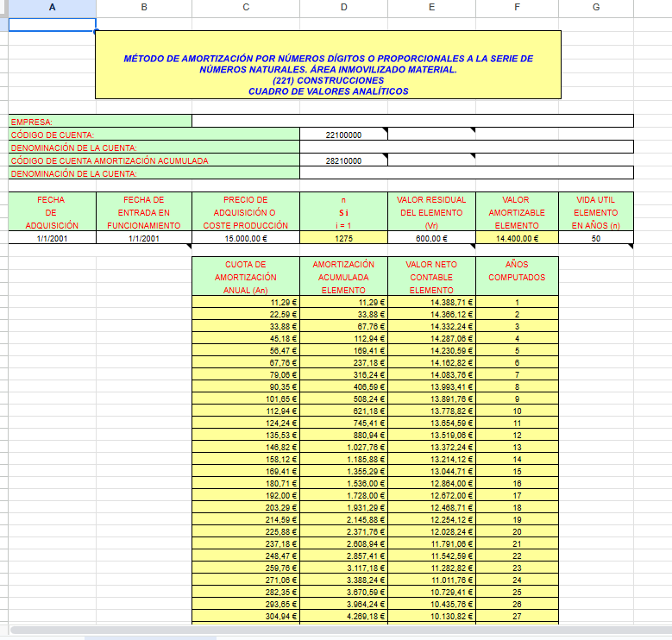This screenshot has width=672, height=640.
Task: Select the column F header
Action: tap(517, 8)
